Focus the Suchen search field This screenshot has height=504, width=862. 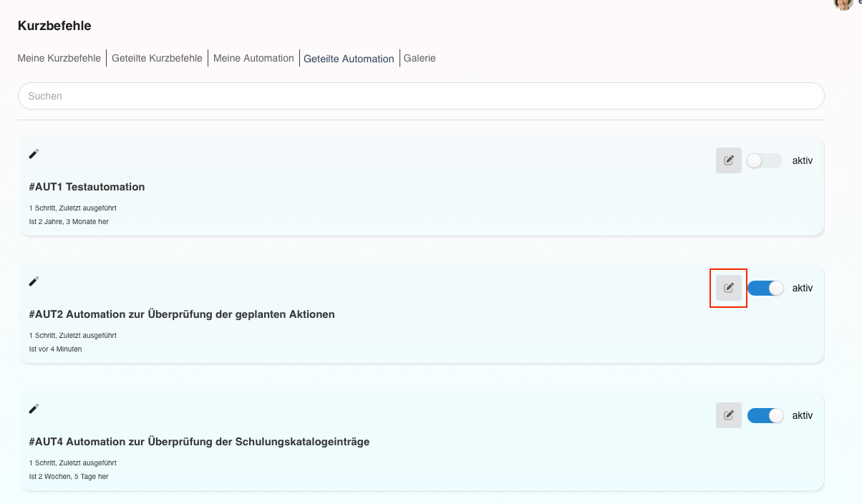pyautogui.click(x=421, y=96)
